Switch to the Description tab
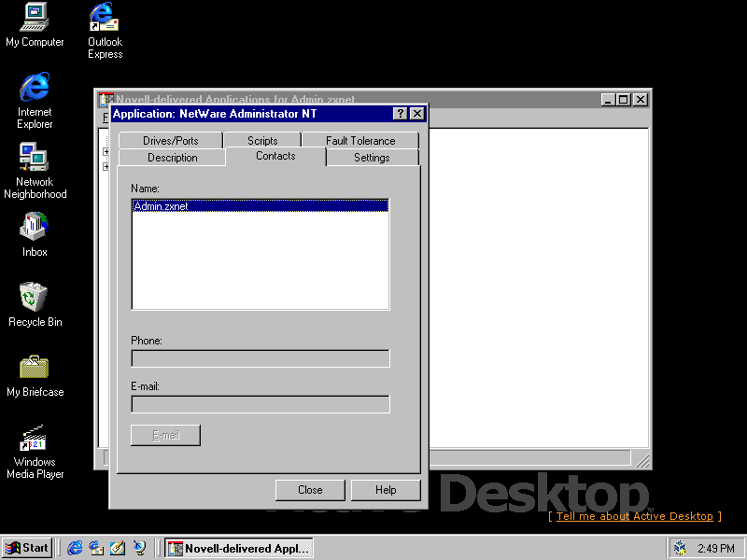 172,158
